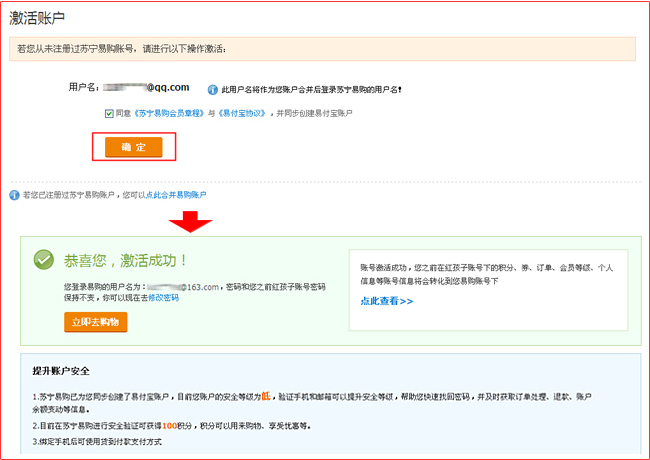The width and height of the screenshot is (650, 460).
Task: Click info icon before 若您已注册过苏宁易购账户
Action: coord(14,194)
